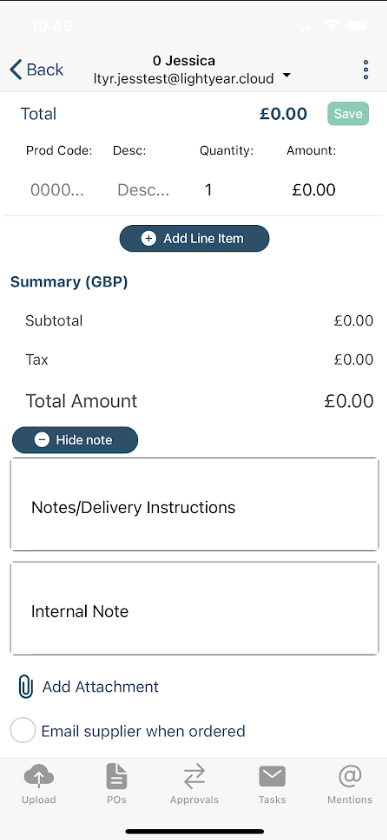Tap the Approvals arrows icon
Image resolution: width=387 pixels, height=840 pixels.
pos(194,776)
